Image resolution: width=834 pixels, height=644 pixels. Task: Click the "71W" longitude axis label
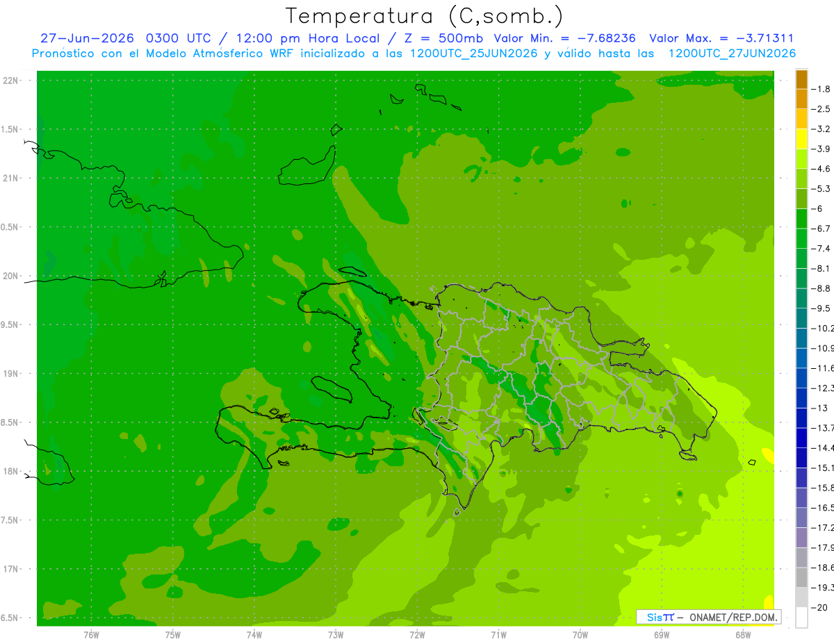point(498,634)
